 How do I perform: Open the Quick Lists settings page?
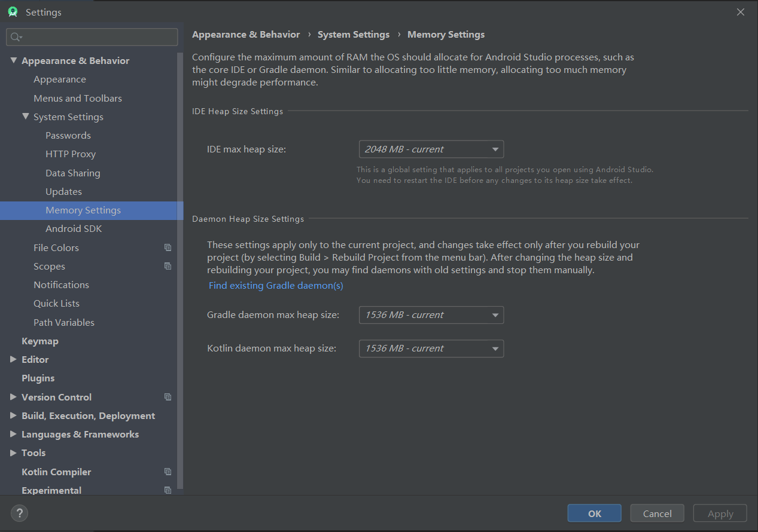[x=56, y=304]
